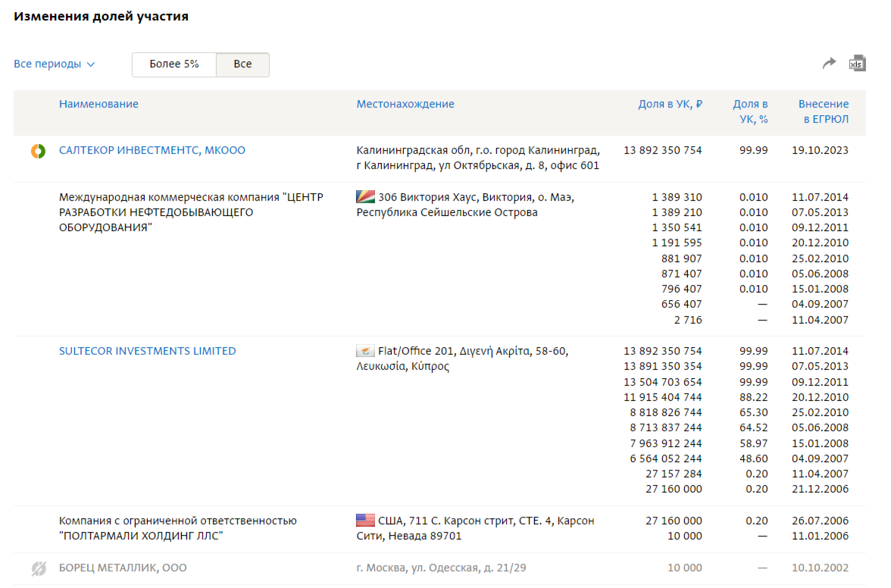Click the "Изменения долей участия" heading
Image resolution: width=891 pixels, height=588 pixels.
pos(101,17)
